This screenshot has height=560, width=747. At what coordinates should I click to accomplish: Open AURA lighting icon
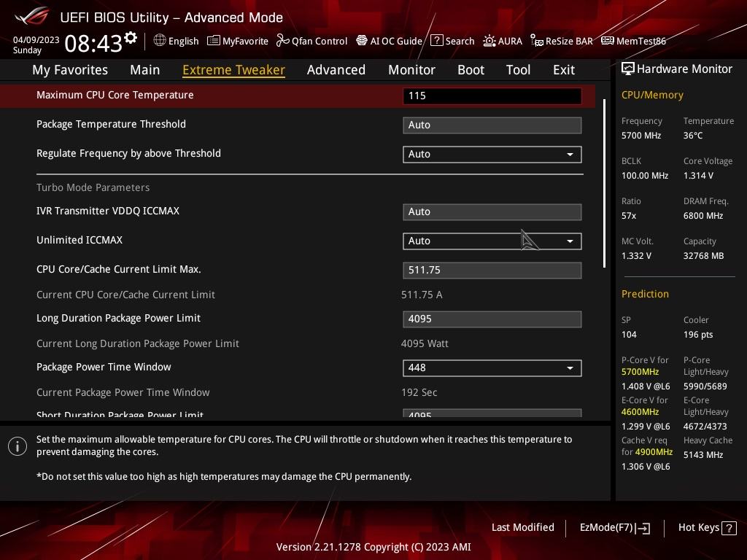pos(489,41)
